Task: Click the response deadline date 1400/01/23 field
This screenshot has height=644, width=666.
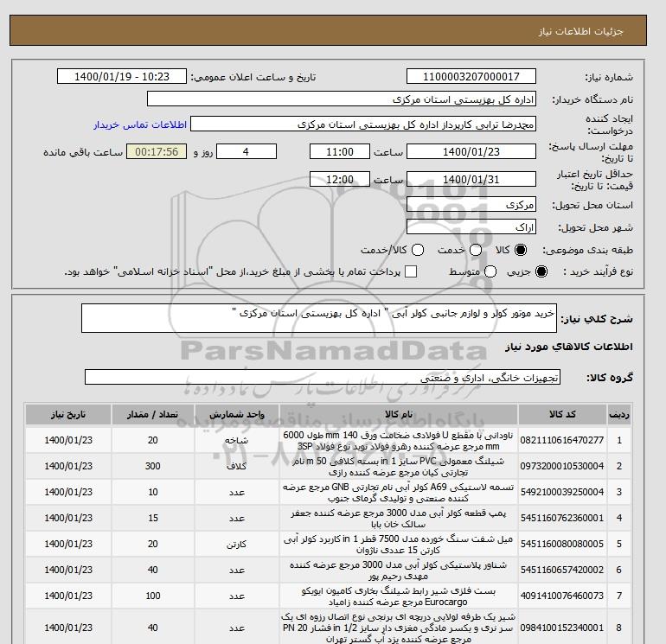Action: tap(471, 151)
